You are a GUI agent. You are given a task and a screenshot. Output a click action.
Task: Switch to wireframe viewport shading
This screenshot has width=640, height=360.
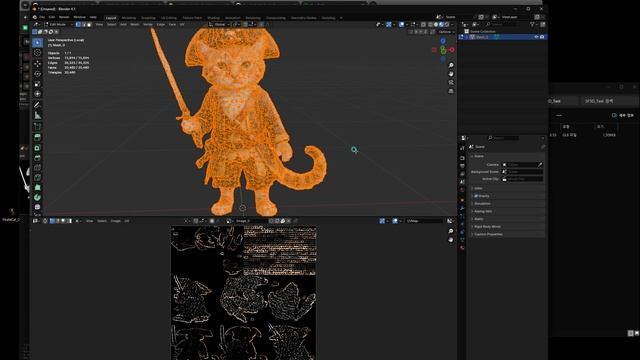430,24
